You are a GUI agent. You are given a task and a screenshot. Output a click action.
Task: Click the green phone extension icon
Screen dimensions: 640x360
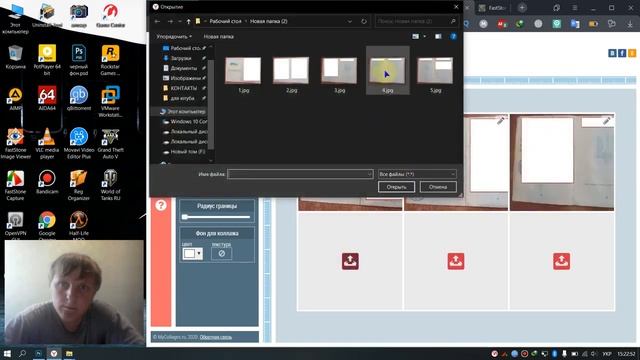pos(520,24)
